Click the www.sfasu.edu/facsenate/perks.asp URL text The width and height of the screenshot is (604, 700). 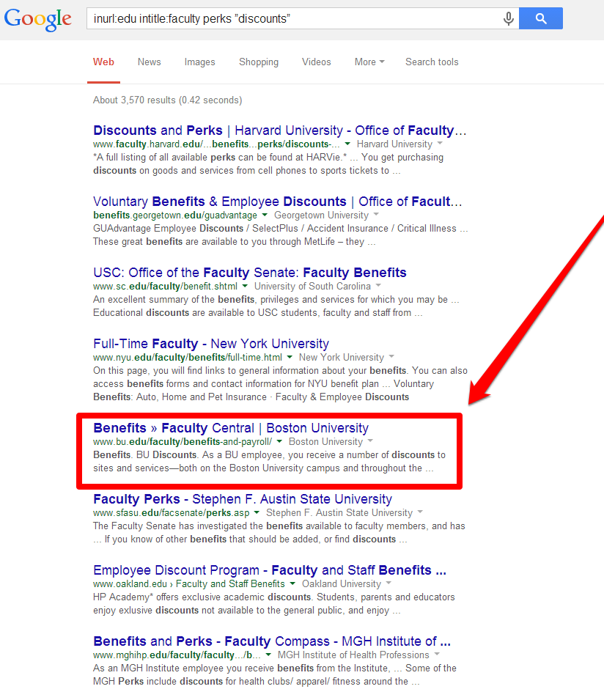click(172, 512)
